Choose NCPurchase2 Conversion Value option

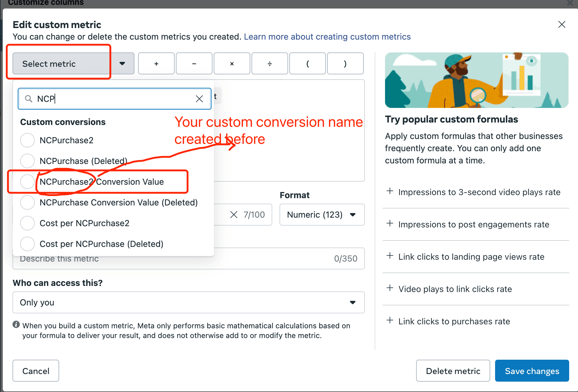(27, 182)
